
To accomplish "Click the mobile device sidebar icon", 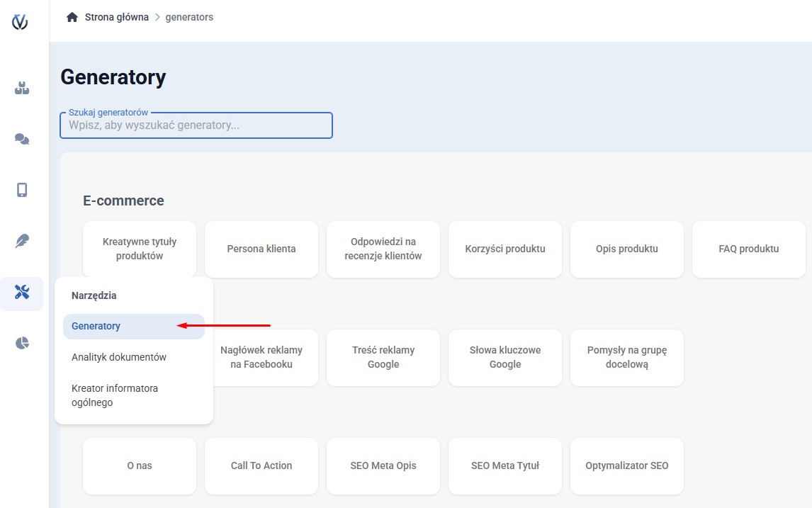I will tap(22, 190).
